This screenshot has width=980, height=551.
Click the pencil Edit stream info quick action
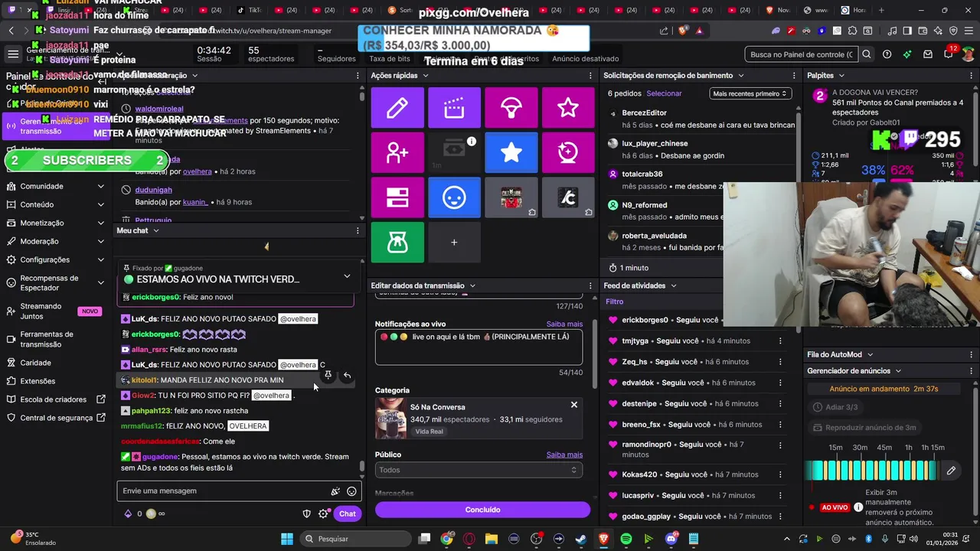397,108
